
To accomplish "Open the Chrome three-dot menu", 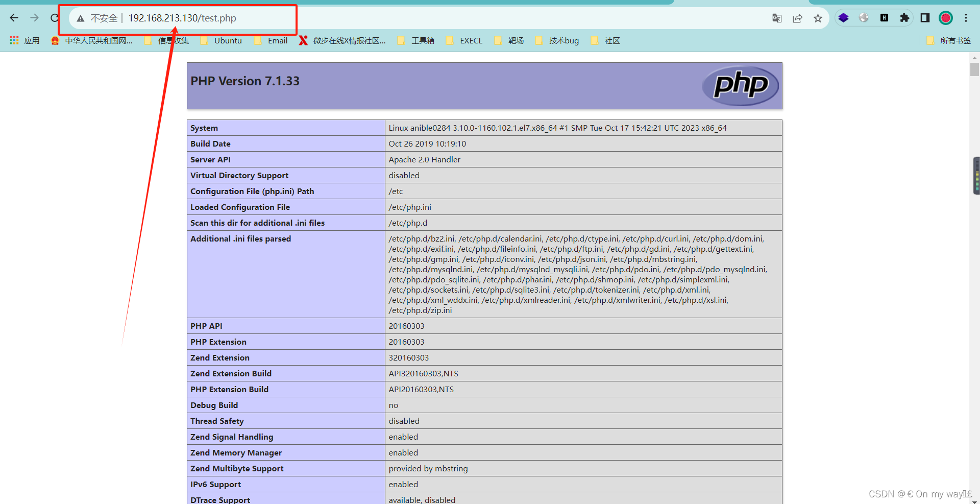I will [966, 18].
